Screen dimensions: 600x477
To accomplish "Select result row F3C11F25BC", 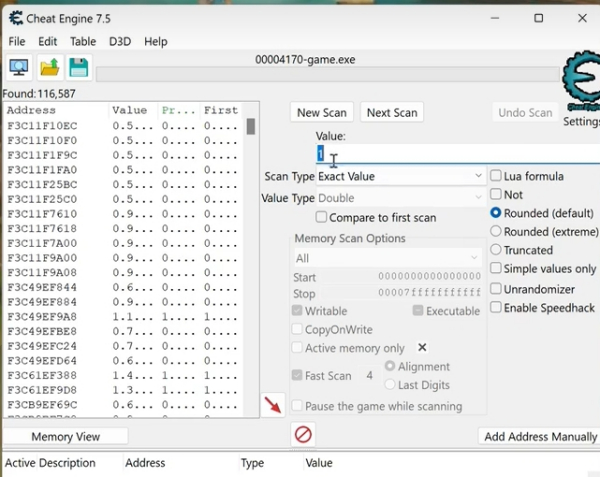I will pos(124,184).
